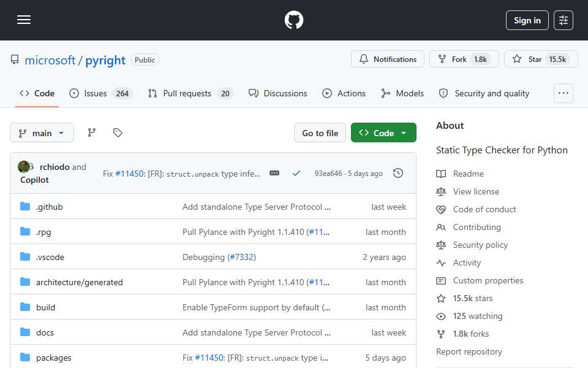The height and width of the screenshot is (368, 588).
Task: Expand the green Code dropdown
Action: (x=383, y=133)
